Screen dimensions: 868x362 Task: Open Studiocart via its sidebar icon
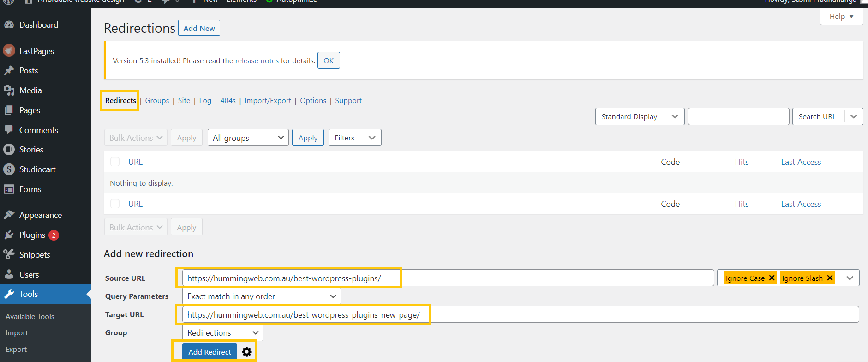(9, 169)
